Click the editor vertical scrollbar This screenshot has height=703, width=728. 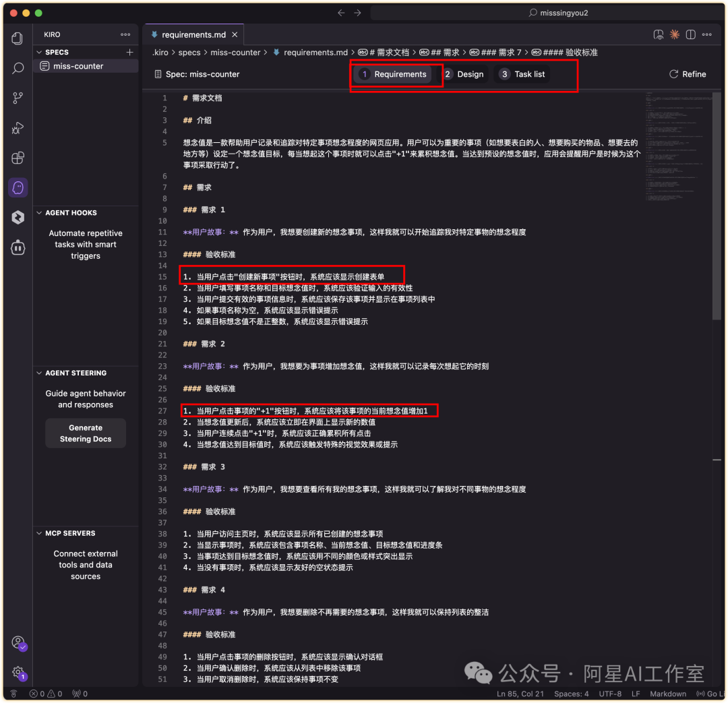(x=717, y=207)
